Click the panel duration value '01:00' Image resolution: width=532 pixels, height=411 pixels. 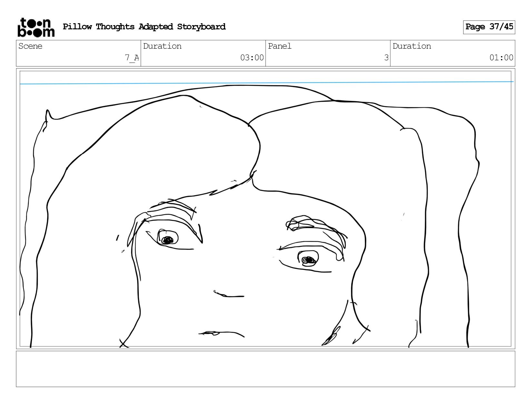pyautogui.click(x=501, y=58)
